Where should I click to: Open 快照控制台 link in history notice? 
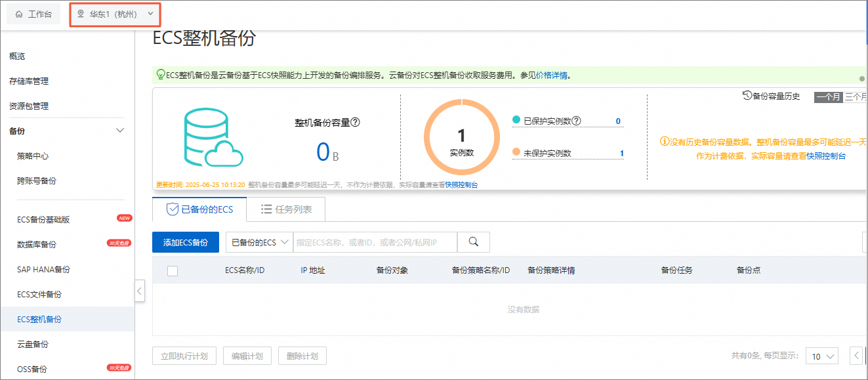(x=826, y=156)
